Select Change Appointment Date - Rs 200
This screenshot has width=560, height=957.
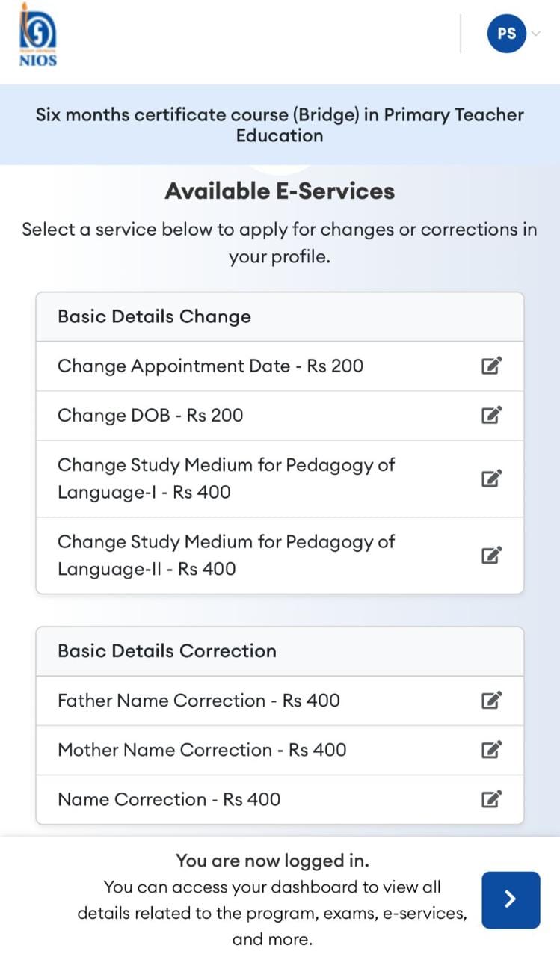(x=210, y=366)
